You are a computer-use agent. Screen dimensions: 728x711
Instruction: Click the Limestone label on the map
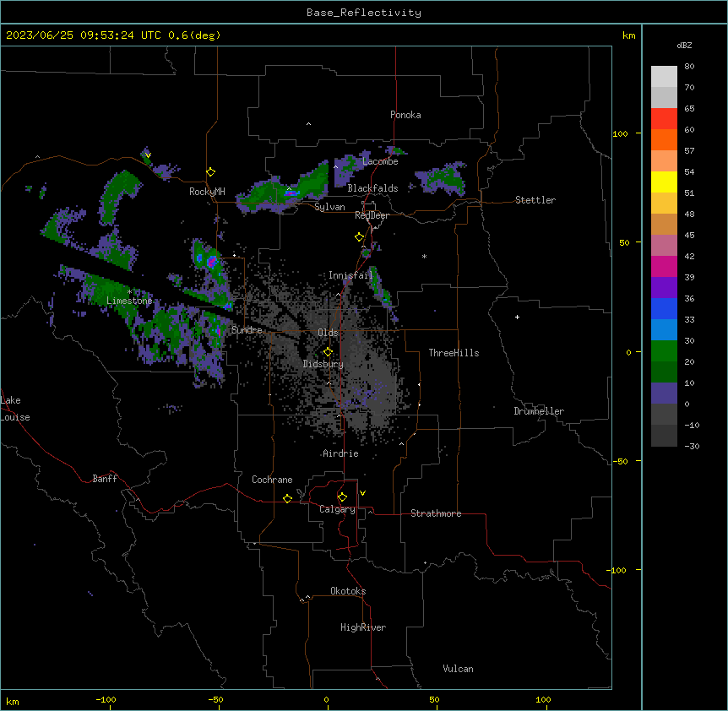(129, 301)
